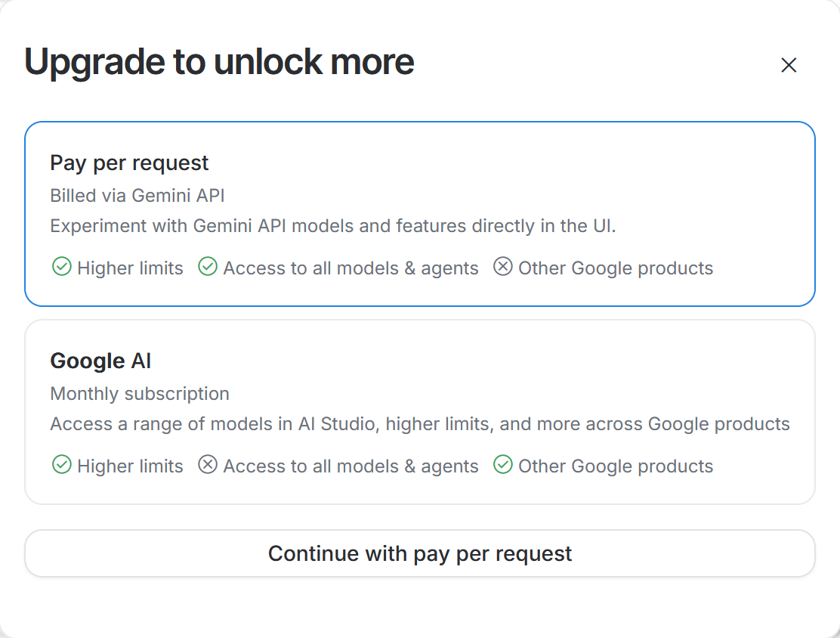Click check icon for all models in Pay per request

click(208, 267)
